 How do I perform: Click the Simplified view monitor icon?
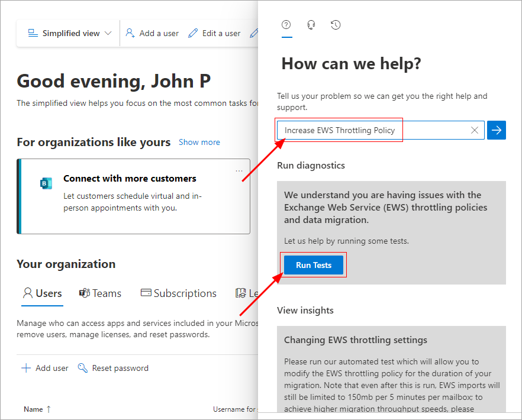click(x=33, y=33)
